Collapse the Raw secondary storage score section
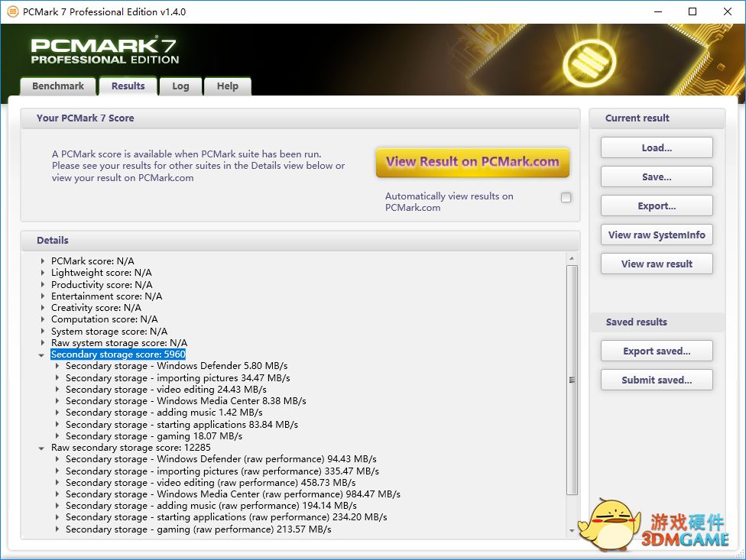This screenshot has height=560, width=746. (x=42, y=448)
